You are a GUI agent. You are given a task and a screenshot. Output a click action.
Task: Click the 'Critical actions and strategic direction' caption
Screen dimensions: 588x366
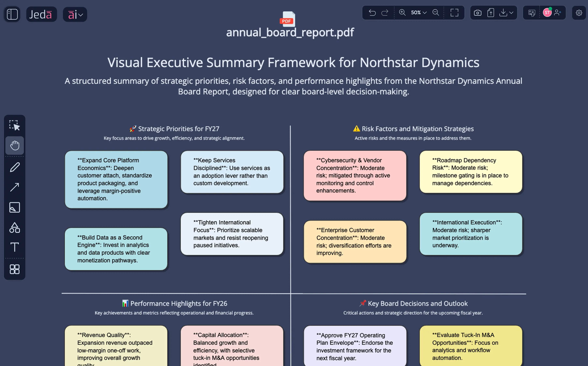tap(413, 313)
